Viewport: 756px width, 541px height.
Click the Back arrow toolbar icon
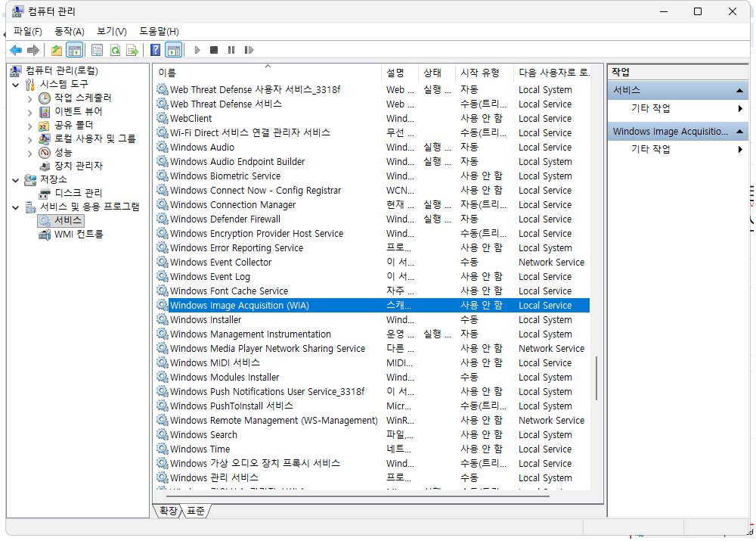tap(16, 50)
